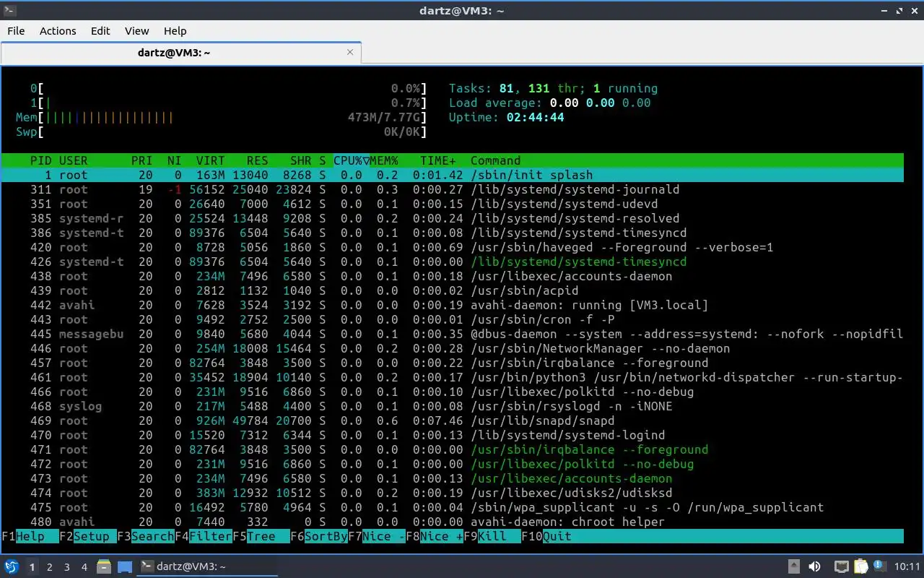This screenshot has width=924, height=578.
Task: Switch to workspace 4 in the pager
Action: point(84,567)
